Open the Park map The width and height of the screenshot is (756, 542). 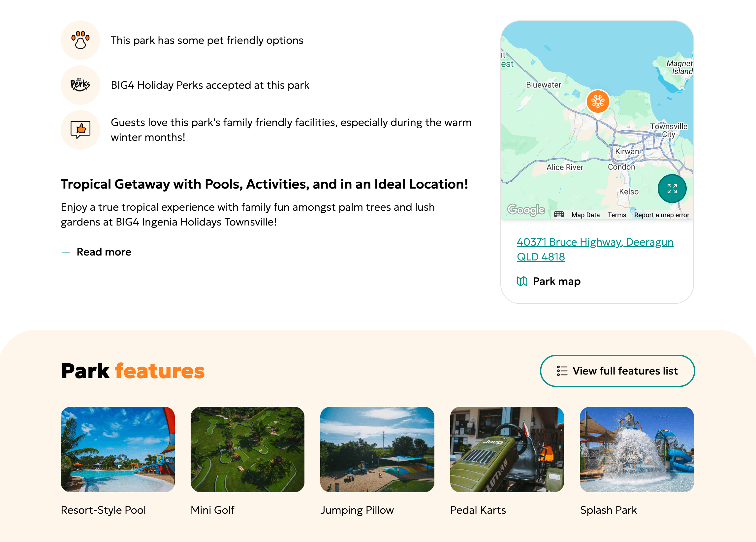(556, 282)
